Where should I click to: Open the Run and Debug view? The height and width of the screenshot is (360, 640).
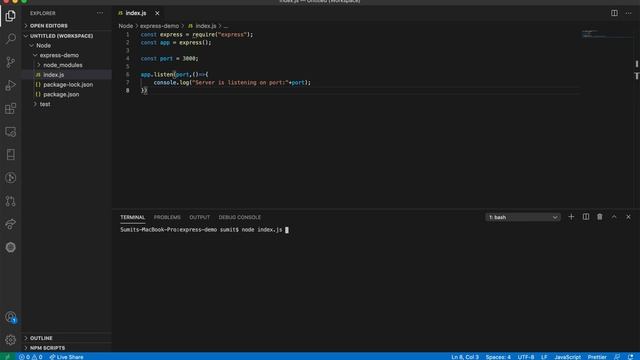[x=11, y=85]
